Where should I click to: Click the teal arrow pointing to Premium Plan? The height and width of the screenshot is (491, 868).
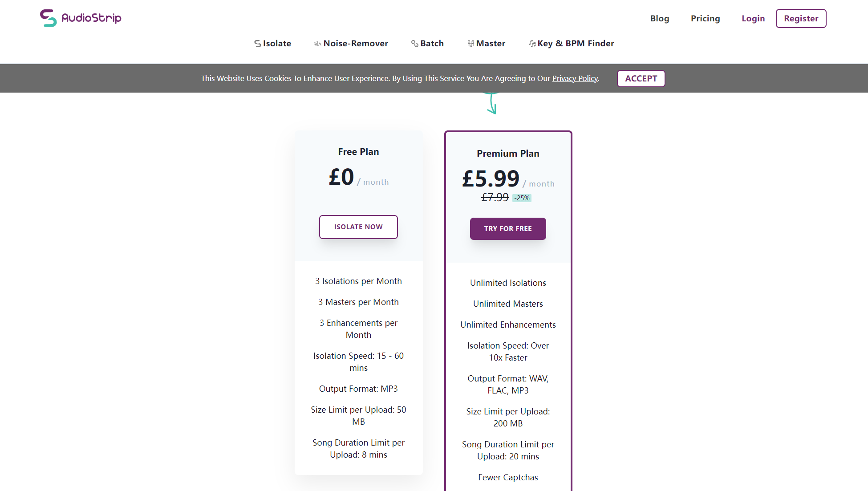[491, 104]
